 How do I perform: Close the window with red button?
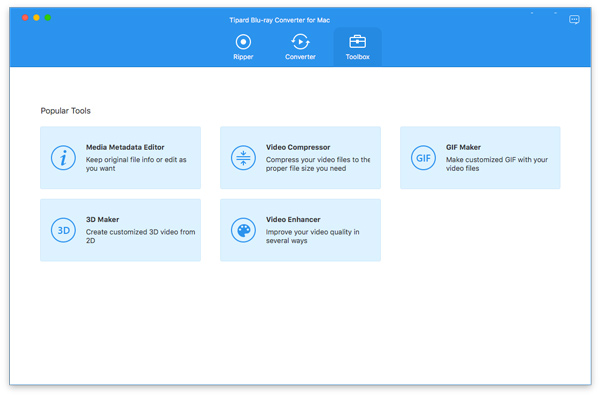point(25,18)
